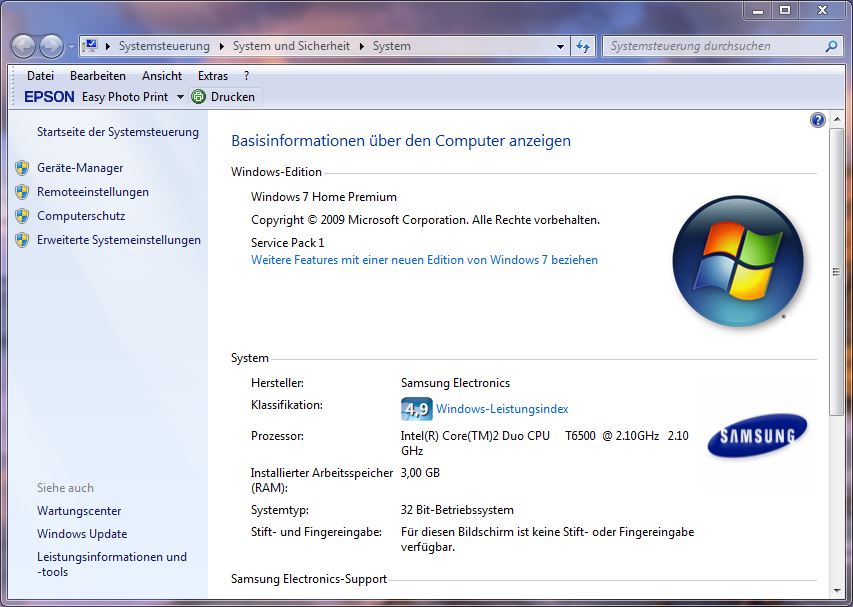Screen dimensions: 853x607
Task: Click Systemsteuerung breadcrumb in address bar
Action: 164,46
